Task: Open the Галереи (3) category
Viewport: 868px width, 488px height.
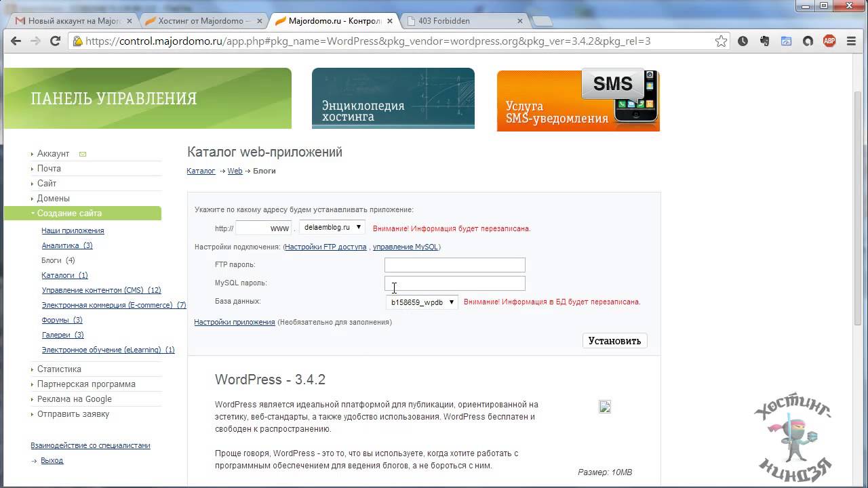Action: coord(62,335)
